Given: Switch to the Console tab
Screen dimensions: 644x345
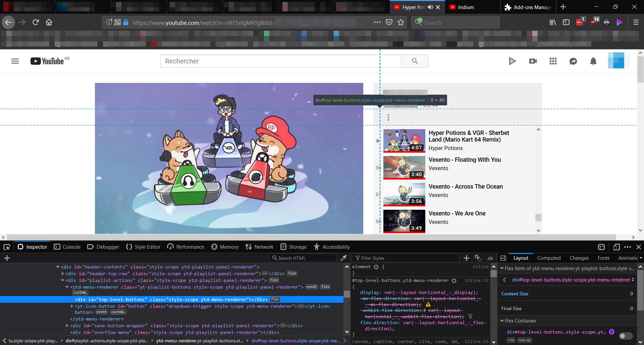Looking at the screenshot, I should [x=67, y=247].
